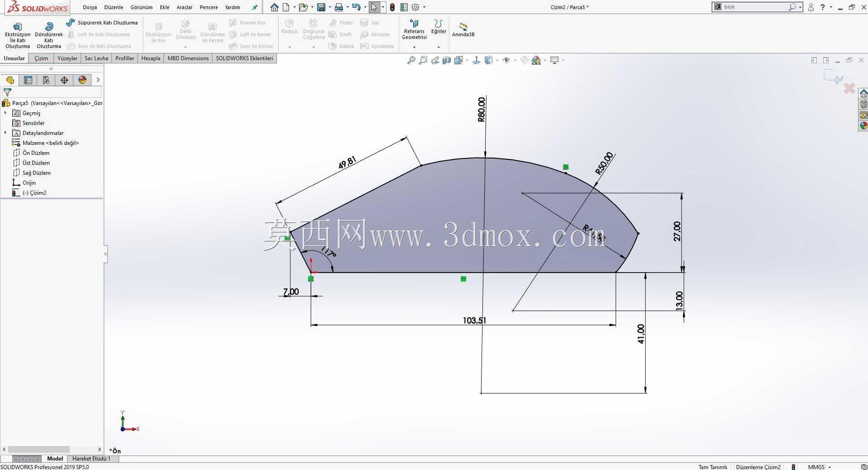Click Display Style cube icon
Viewport: 868px width, 470px height.
488,60
